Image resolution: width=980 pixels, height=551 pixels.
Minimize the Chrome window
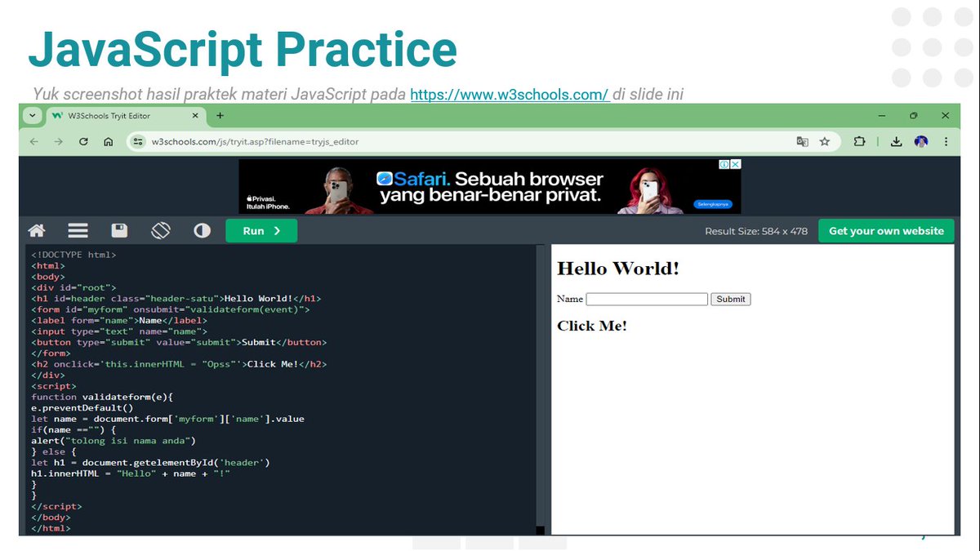pos(883,116)
